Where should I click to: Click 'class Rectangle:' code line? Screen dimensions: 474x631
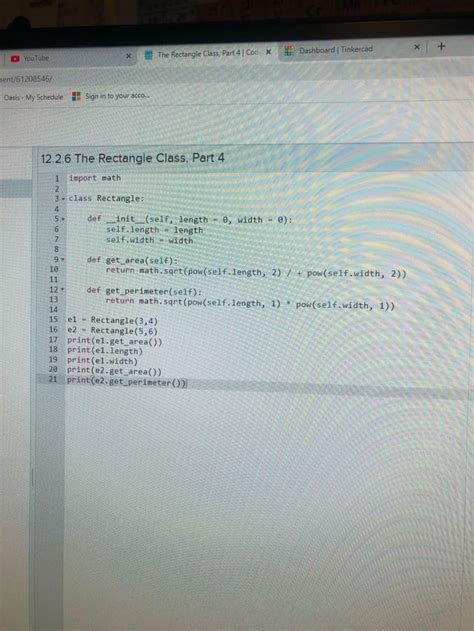click(106, 198)
